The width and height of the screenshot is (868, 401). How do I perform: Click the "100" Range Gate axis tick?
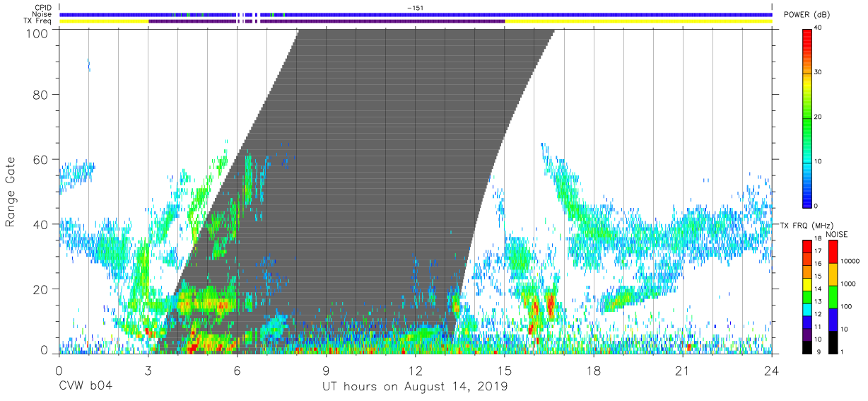(x=37, y=33)
